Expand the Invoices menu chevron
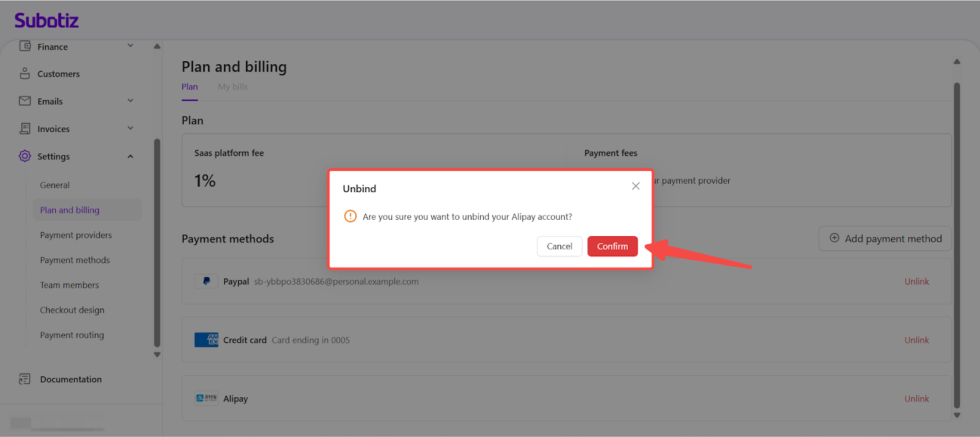This screenshot has height=437, width=980. pyautogui.click(x=130, y=128)
